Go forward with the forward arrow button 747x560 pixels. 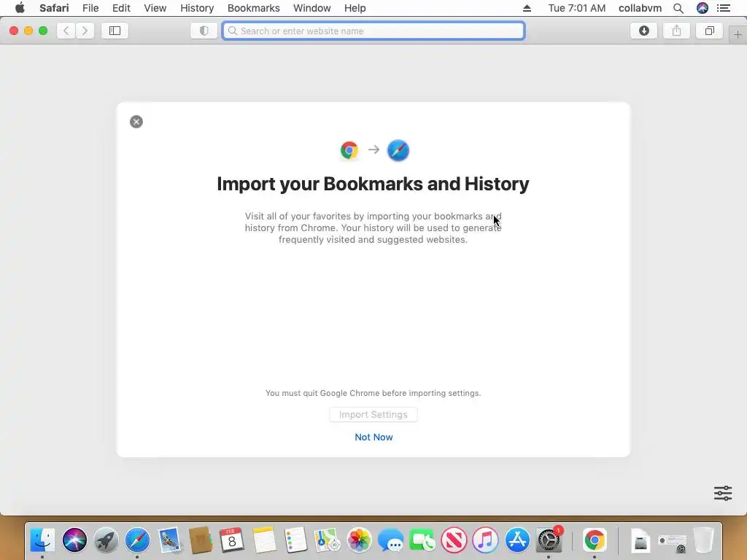click(x=85, y=31)
